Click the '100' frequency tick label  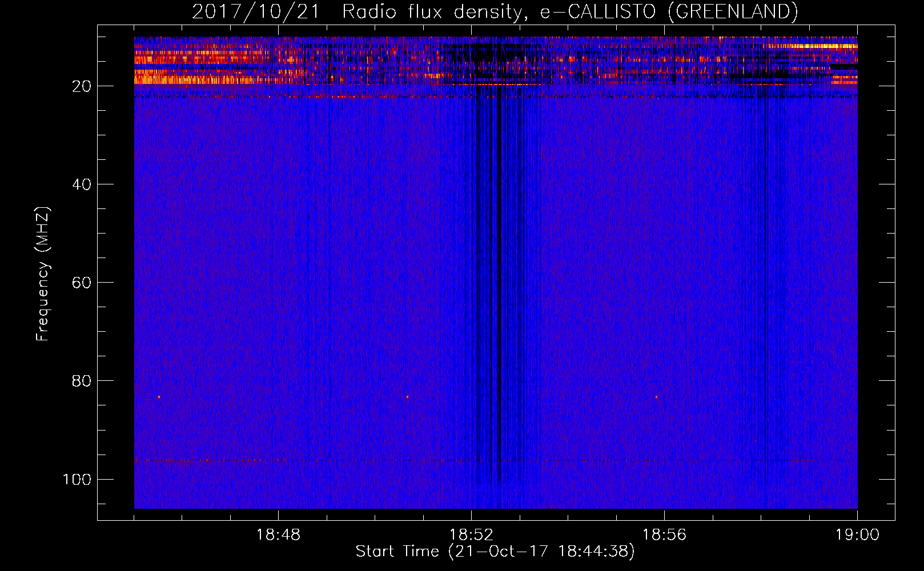coord(77,479)
